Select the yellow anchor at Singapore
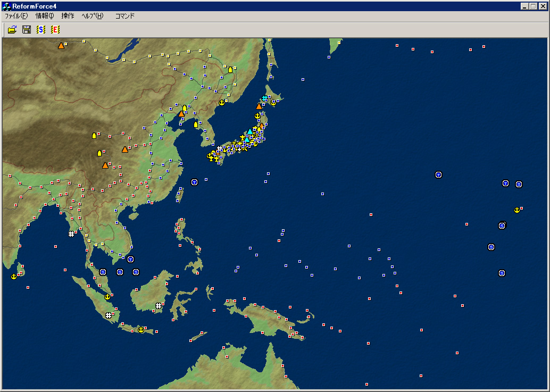Screen dimensions: 550x392 pos(107,297)
